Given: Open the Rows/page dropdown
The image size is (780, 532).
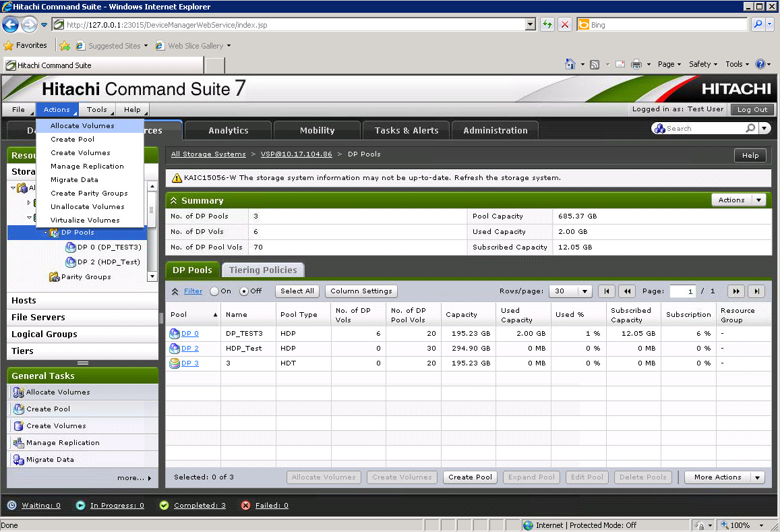Looking at the screenshot, I should [x=570, y=291].
